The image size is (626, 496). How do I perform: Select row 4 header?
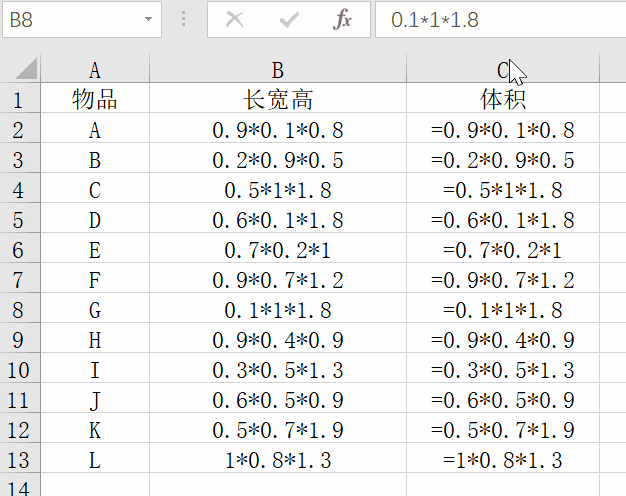[x=20, y=188]
